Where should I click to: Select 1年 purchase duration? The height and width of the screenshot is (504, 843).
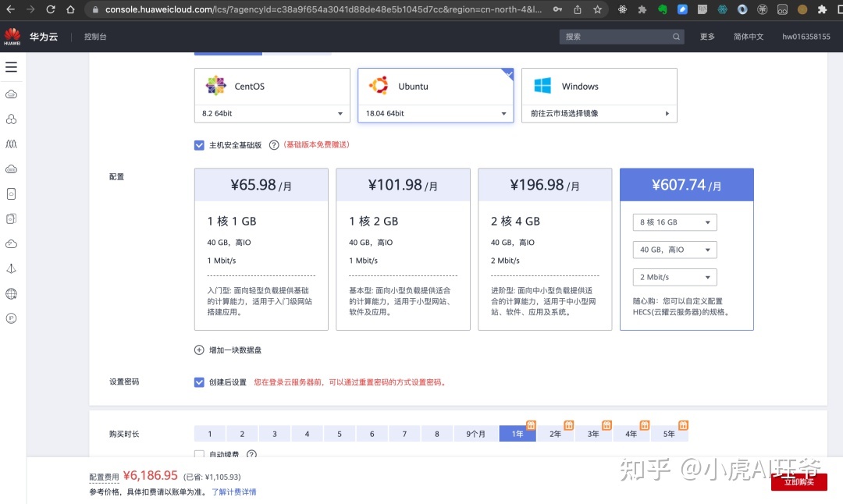pos(518,434)
